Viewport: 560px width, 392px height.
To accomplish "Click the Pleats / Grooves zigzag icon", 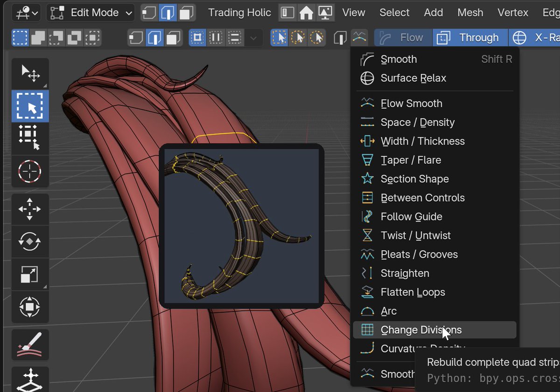I will point(368,254).
